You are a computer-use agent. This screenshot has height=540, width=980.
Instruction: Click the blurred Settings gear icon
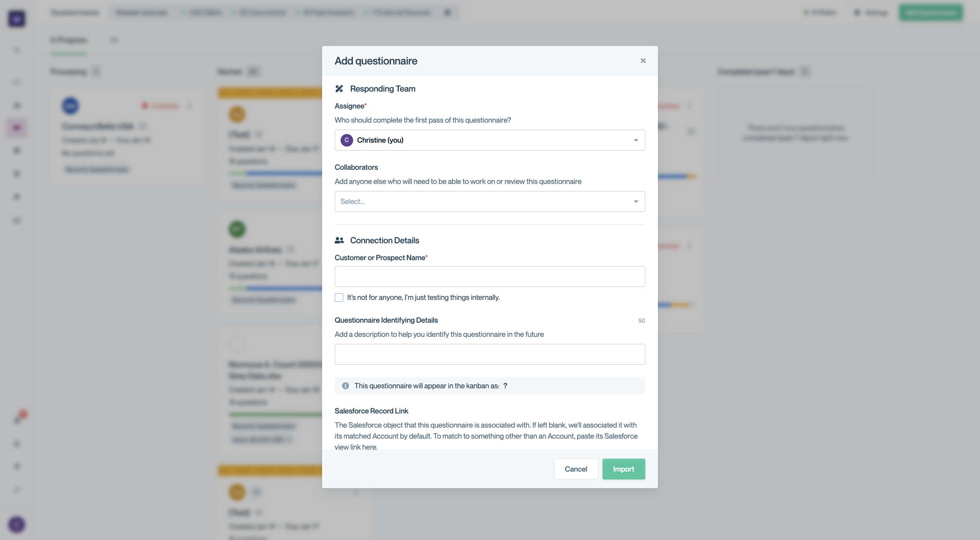click(x=857, y=13)
